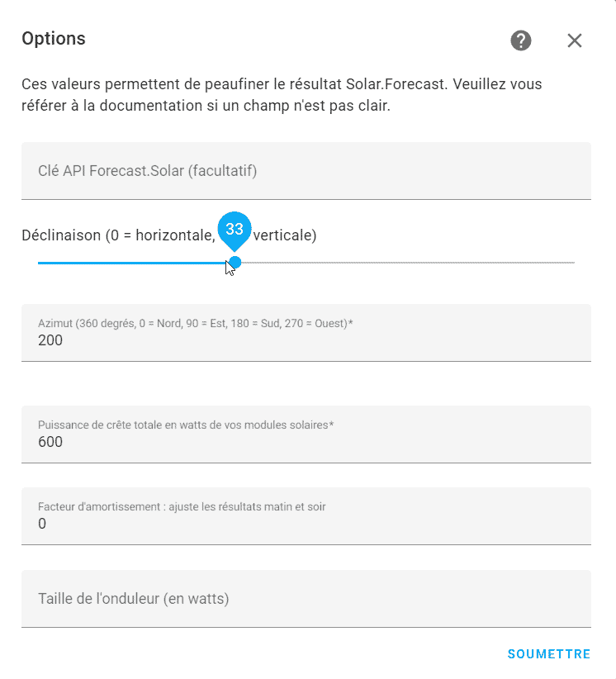
Task: Close the Options dialog with X
Action: (575, 40)
